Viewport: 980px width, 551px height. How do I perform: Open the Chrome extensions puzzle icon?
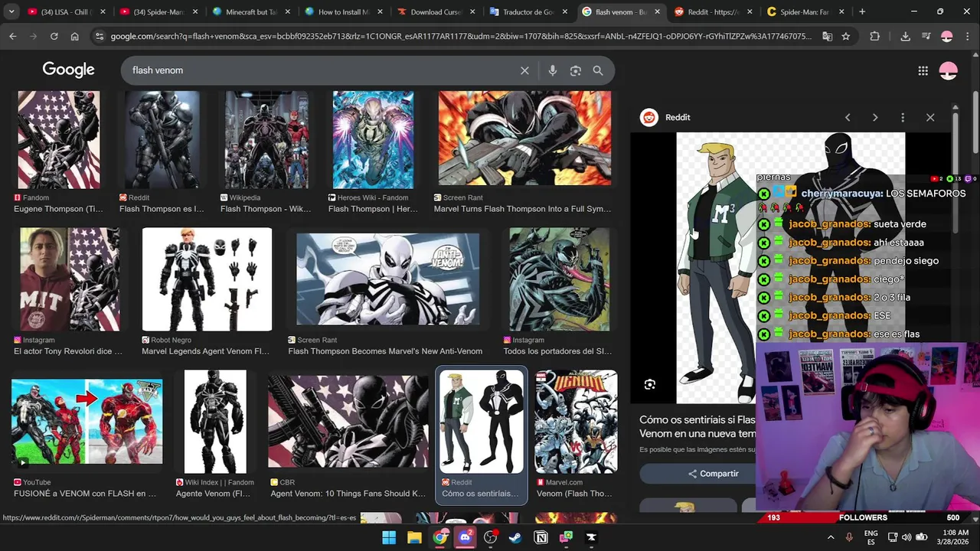[875, 36]
